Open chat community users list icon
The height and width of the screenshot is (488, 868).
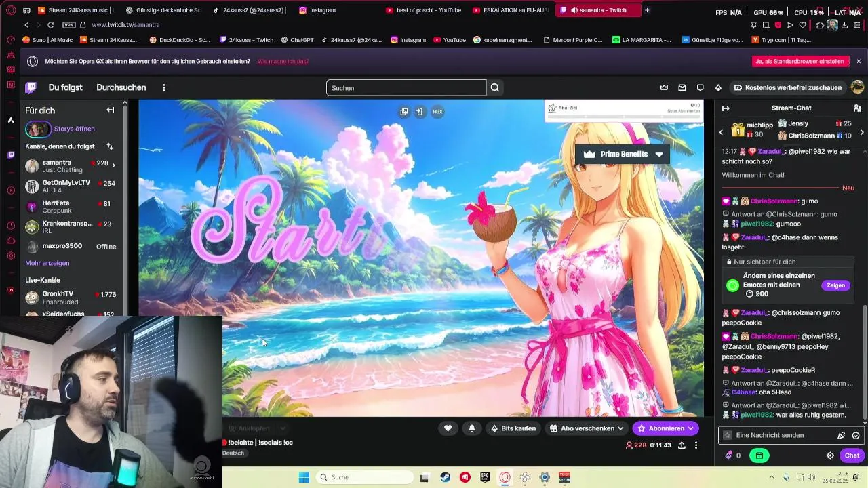(857, 108)
